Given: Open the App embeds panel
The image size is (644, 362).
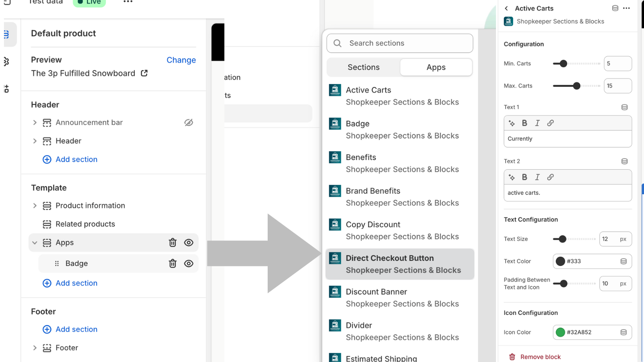Looking at the screenshot, I should tap(6, 88).
